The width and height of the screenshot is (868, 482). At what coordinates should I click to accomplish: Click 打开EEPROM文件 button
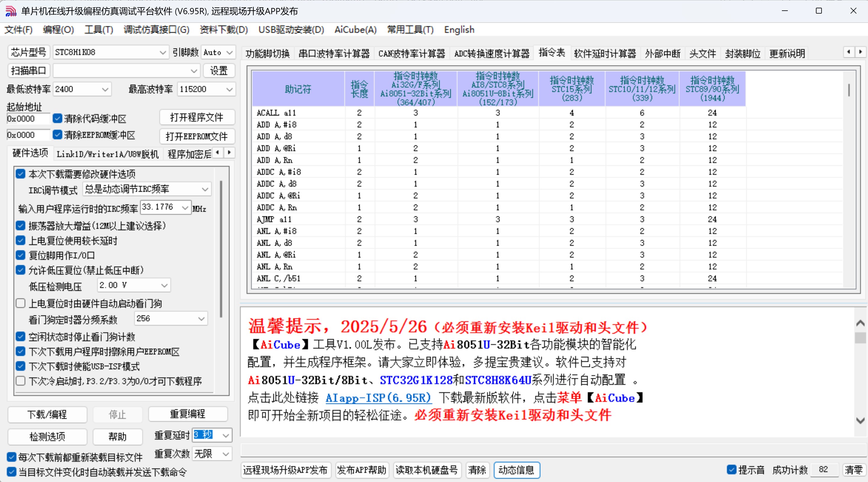[197, 136]
